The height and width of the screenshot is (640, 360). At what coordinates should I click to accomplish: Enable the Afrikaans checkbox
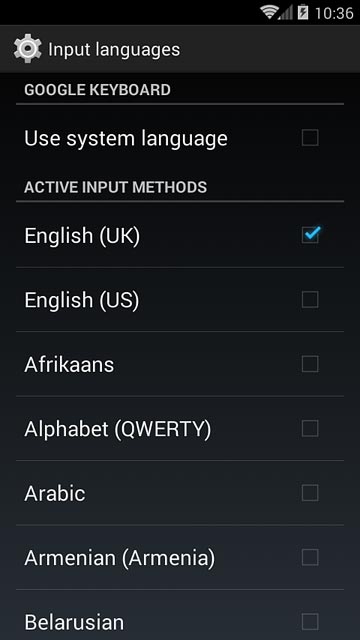pos(310,364)
